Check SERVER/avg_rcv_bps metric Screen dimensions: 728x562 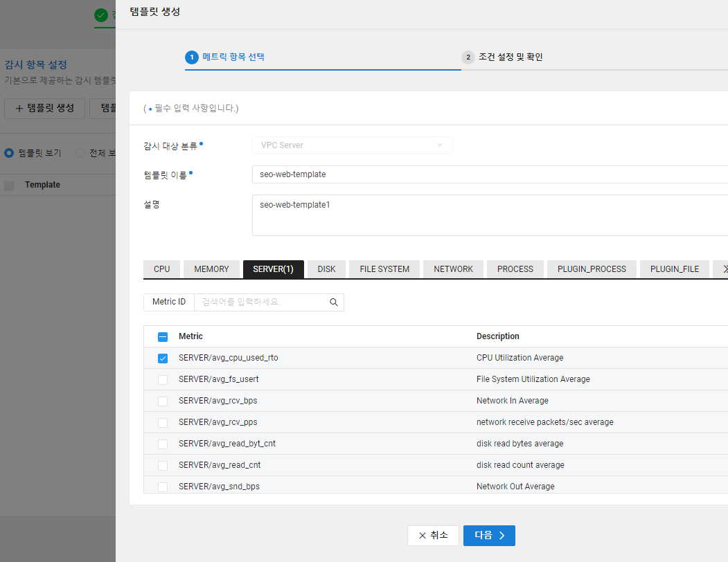tap(163, 401)
